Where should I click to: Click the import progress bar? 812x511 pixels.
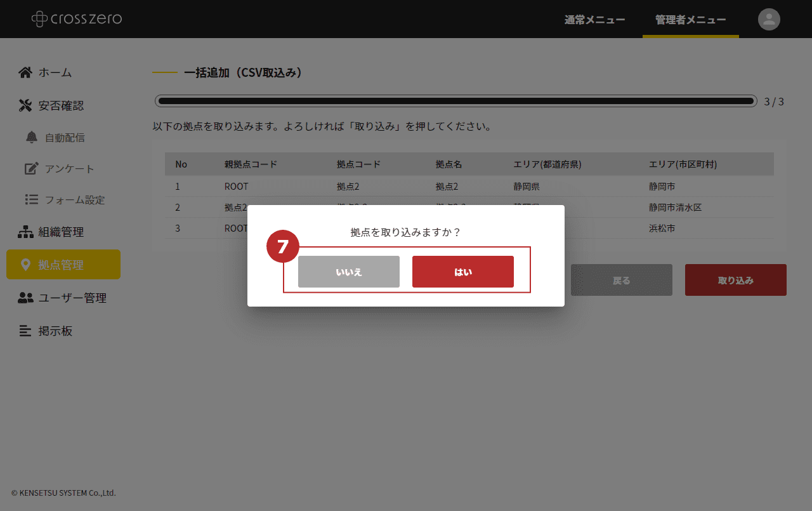coord(456,101)
